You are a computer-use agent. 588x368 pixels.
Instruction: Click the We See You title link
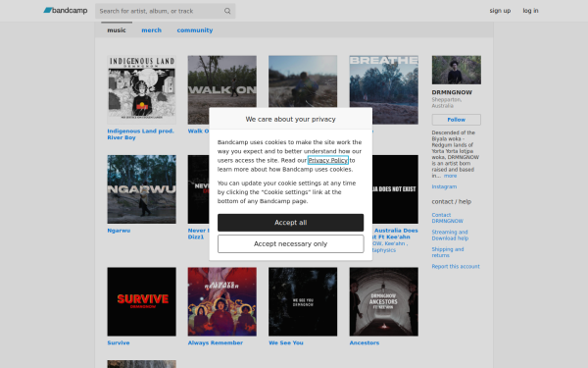coord(286,342)
